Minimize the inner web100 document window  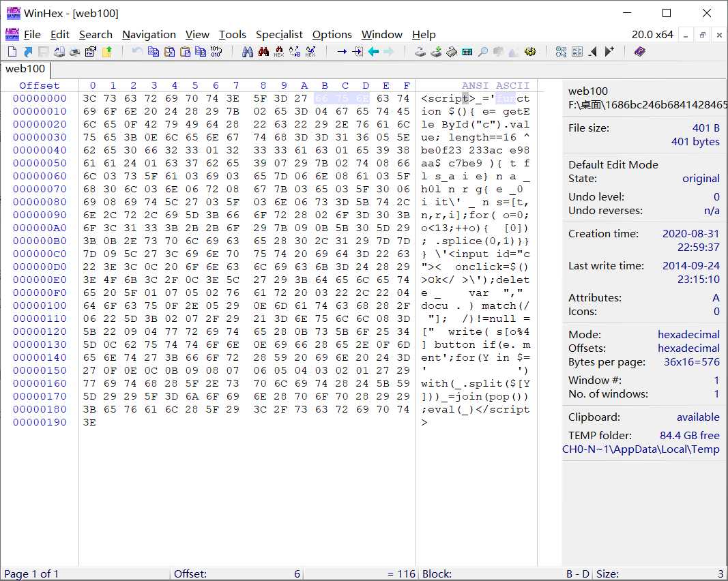pyautogui.click(x=685, y=35)
